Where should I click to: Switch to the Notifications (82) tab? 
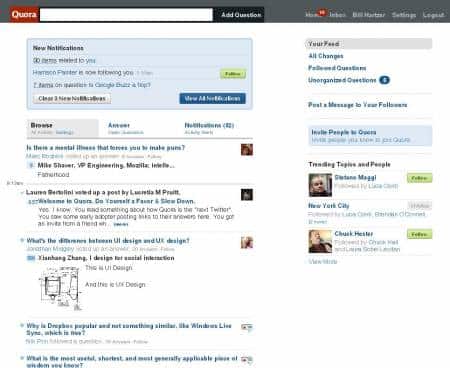(209, 125)
